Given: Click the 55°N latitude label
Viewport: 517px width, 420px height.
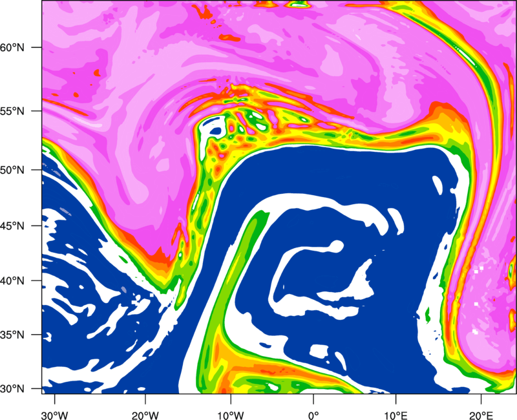Looking at the screenshot, I should click(x=12, y=111).
